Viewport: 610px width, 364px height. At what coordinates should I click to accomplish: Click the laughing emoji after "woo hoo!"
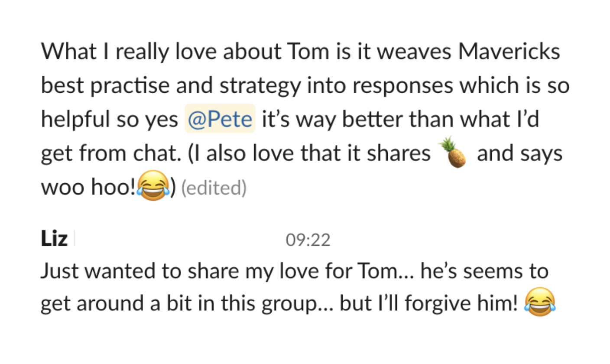coord(153,187)
